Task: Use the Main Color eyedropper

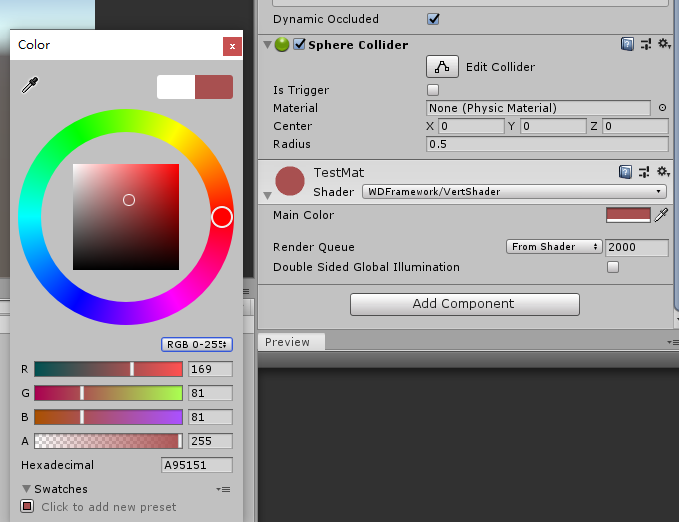Action: 661,215
